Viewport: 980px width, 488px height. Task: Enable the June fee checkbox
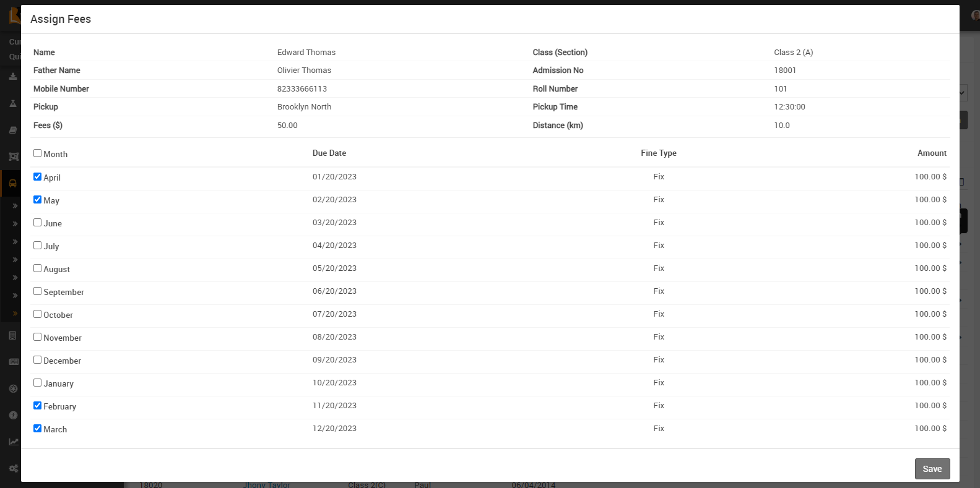coord(38,223)
